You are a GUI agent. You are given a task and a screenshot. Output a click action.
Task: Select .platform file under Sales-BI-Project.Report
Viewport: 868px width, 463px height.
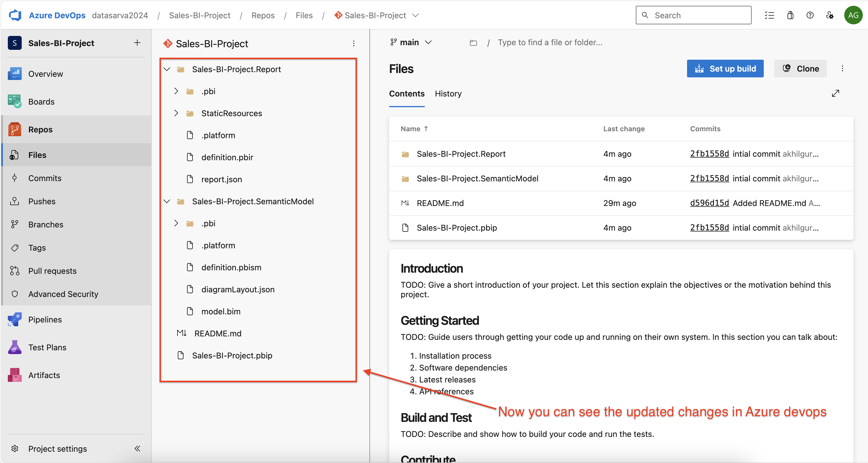[218, 135]
